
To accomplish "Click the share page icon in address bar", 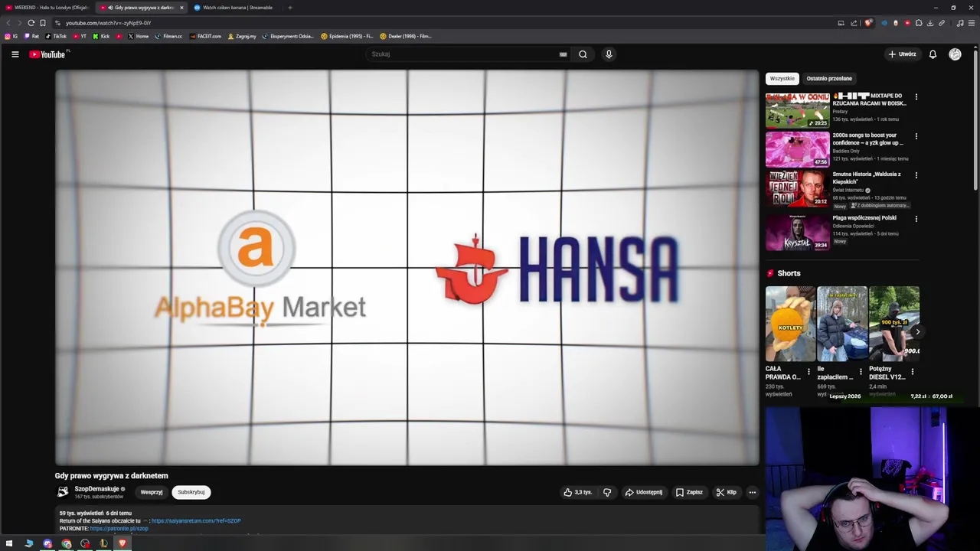I will [854, 23].
